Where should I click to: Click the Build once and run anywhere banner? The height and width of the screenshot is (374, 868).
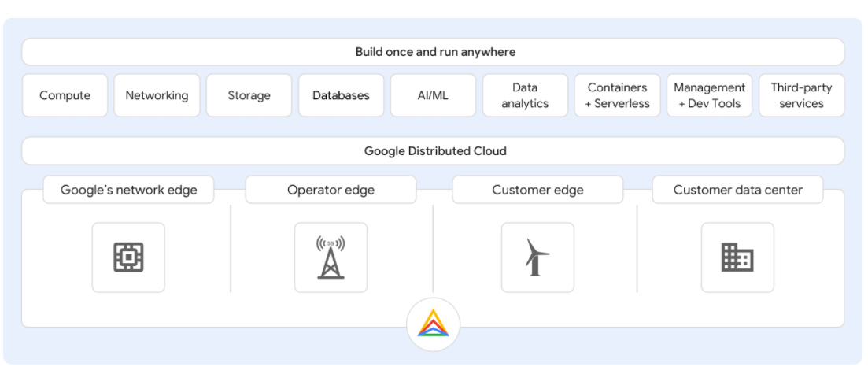coord(433,52)
